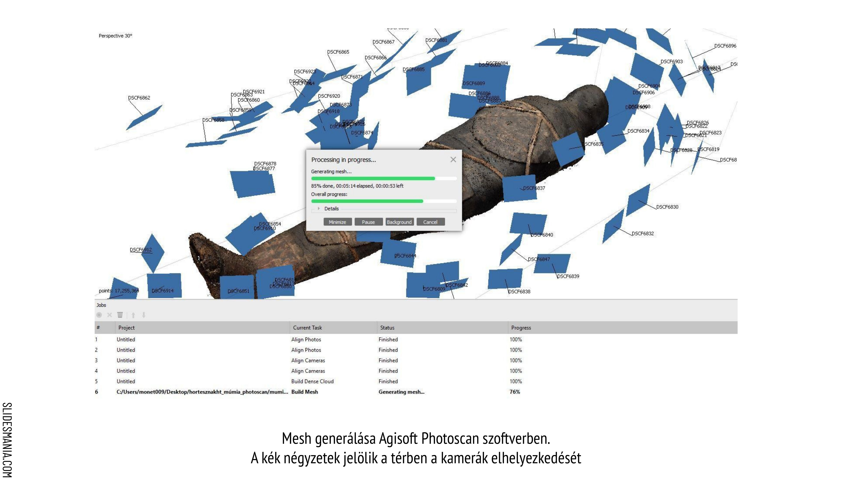Screen dimensions: 868x488
Task: Close the Processing in progress dialog
Action: (x=453, y=160)
